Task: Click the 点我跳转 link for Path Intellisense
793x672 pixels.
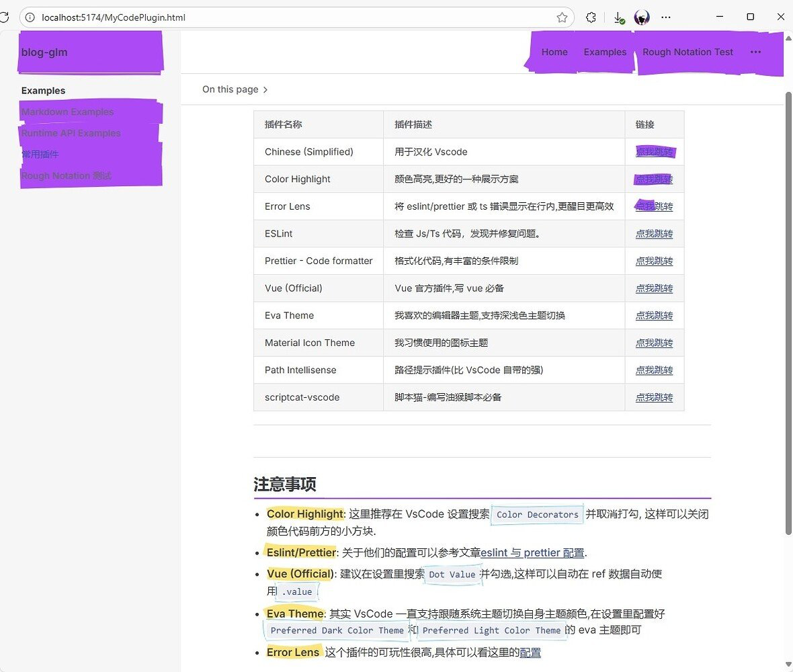Action: pos(654,370)
